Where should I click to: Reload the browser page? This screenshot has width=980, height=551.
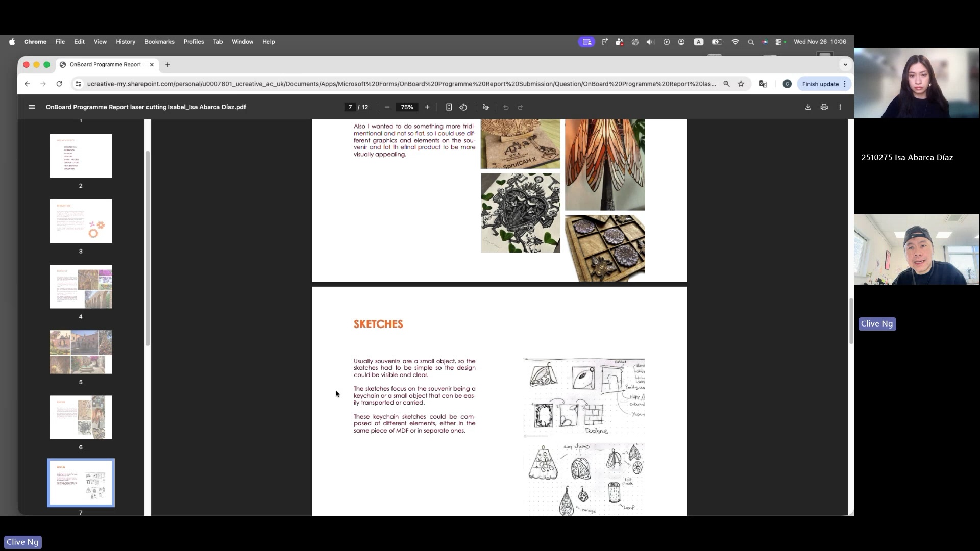point(59,84)
